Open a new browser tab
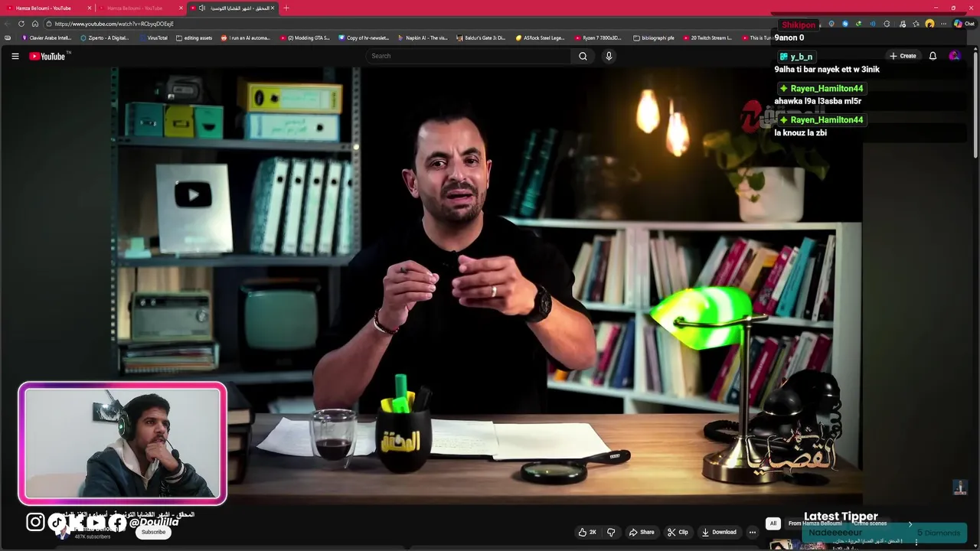 [x=286, y=8]
